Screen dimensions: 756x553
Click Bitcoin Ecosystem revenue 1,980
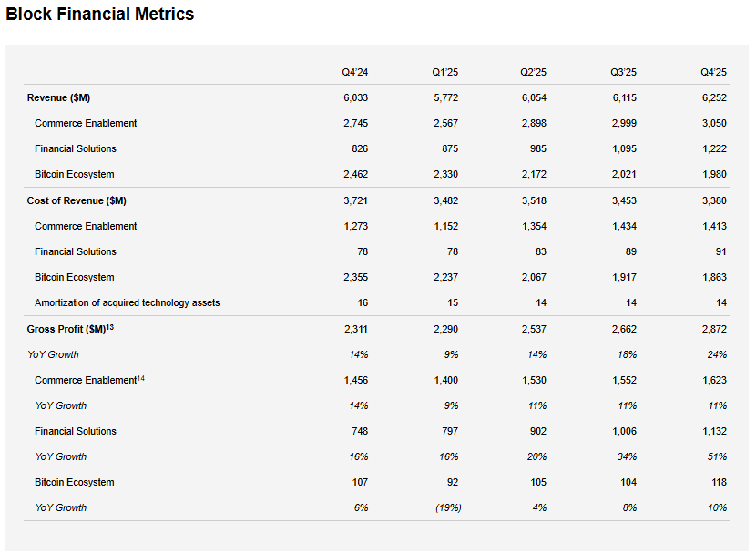point(714,175)
